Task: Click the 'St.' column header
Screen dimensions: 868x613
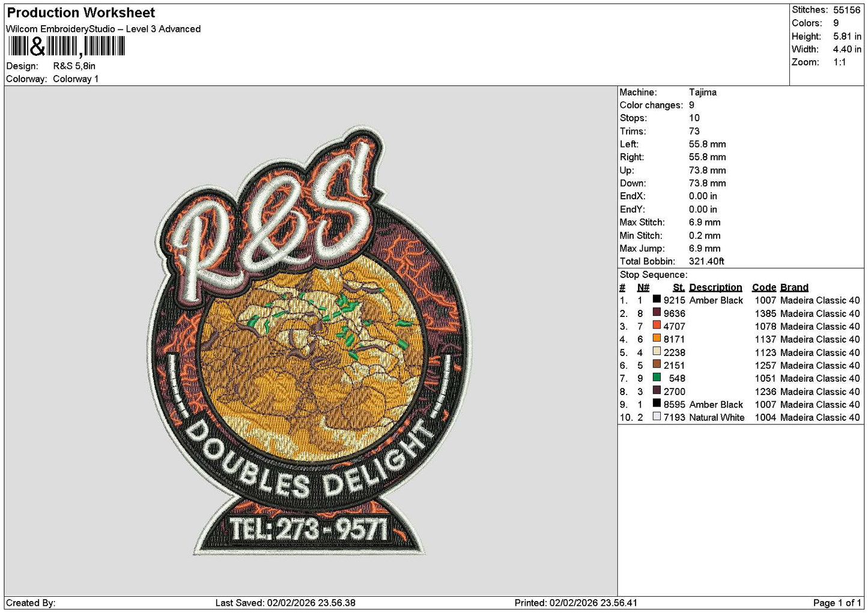Action: (679, 288)
